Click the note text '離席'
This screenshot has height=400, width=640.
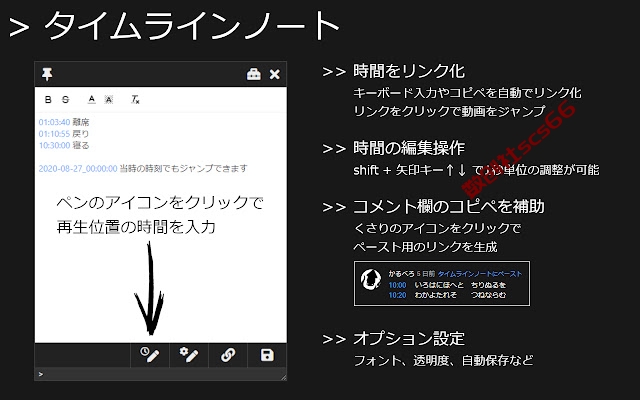click(81, 122)
